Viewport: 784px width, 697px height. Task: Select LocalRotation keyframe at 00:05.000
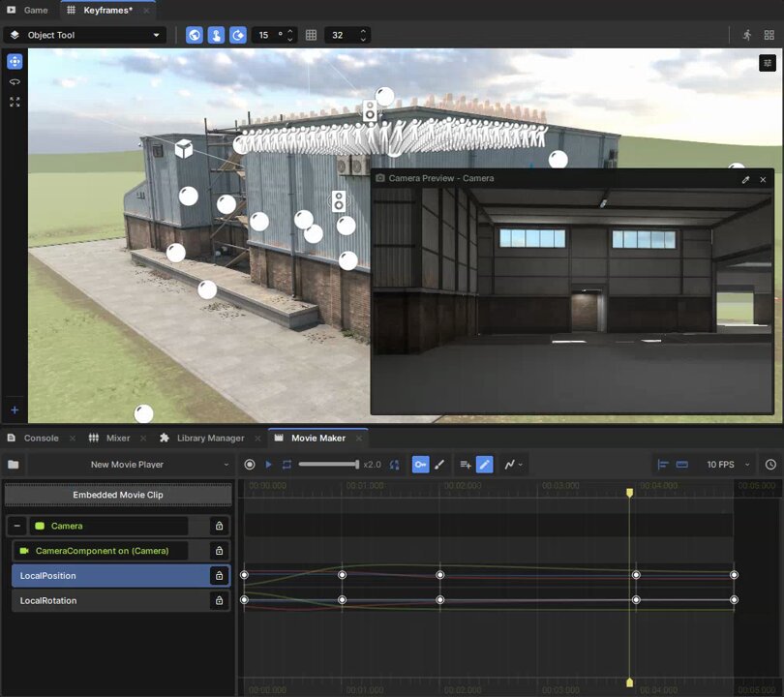pos(734,599)
